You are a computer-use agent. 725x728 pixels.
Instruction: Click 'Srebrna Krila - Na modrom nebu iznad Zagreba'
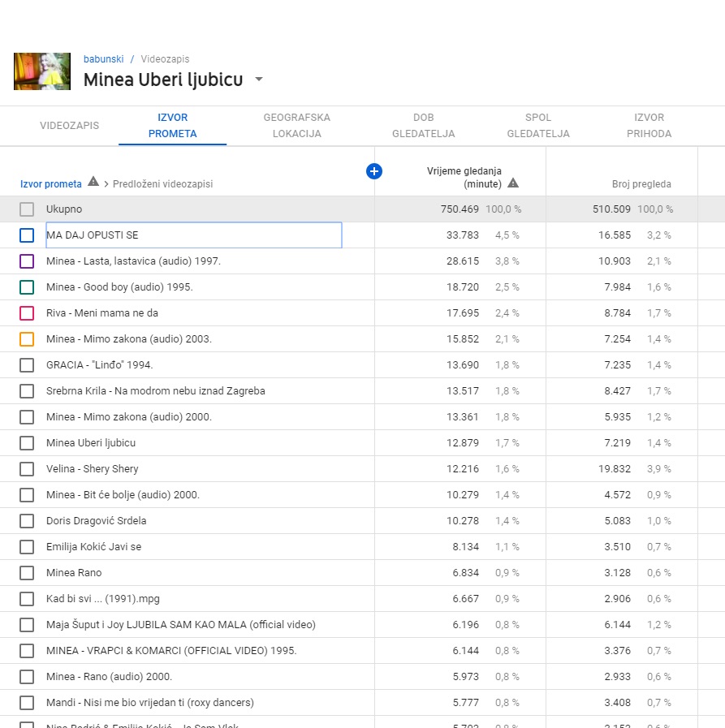click(156, 391)
